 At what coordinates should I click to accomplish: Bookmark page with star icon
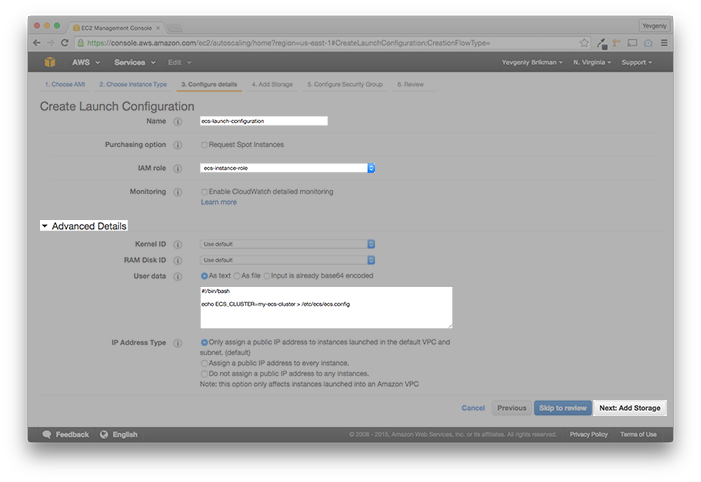[x=584, y=43]
